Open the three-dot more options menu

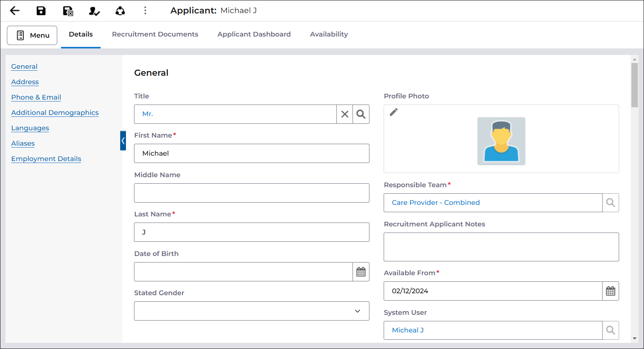point(145,11)
